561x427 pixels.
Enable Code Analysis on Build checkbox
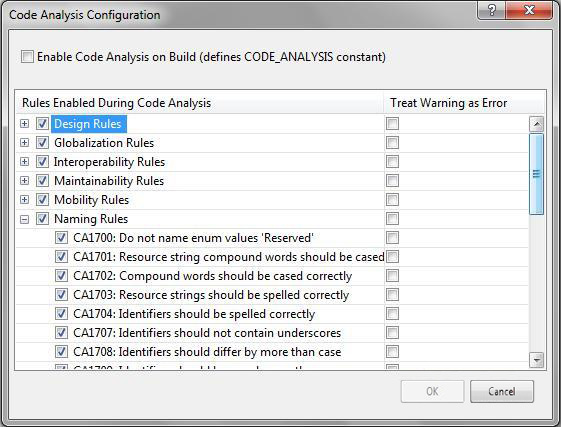pos(27,57)
